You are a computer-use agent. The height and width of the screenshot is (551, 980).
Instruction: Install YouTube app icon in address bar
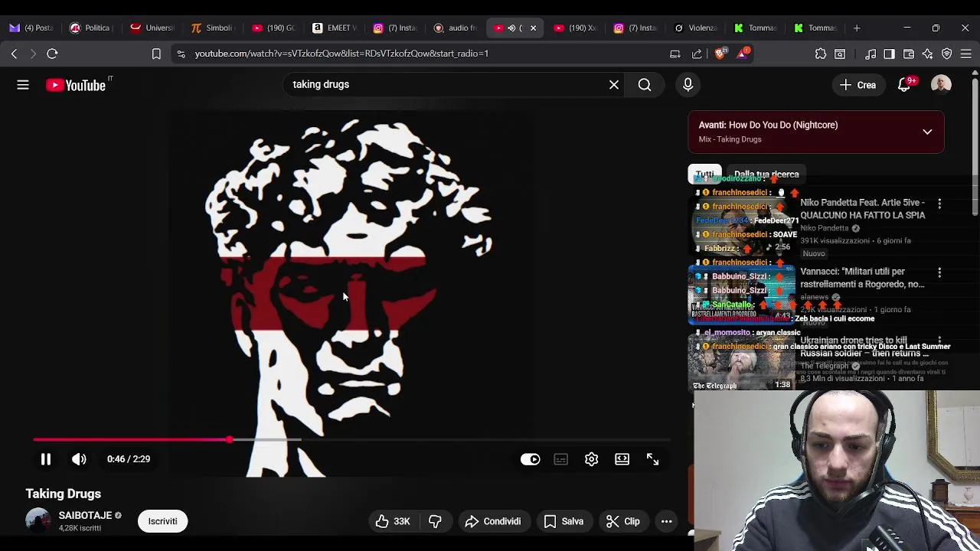(675, 54)
